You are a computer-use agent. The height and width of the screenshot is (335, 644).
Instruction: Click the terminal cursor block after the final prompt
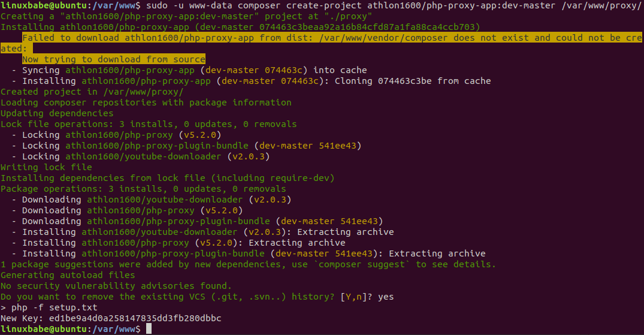[x=149, y=329]
